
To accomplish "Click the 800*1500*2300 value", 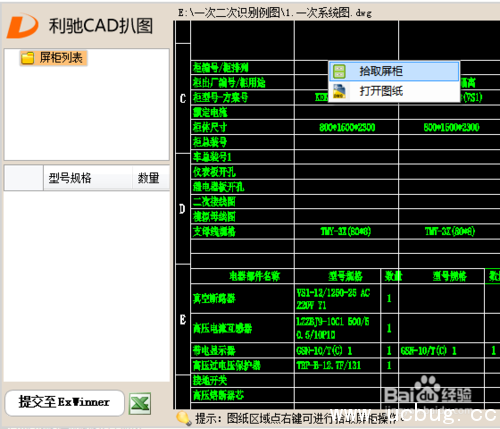I will coord(451,127).
